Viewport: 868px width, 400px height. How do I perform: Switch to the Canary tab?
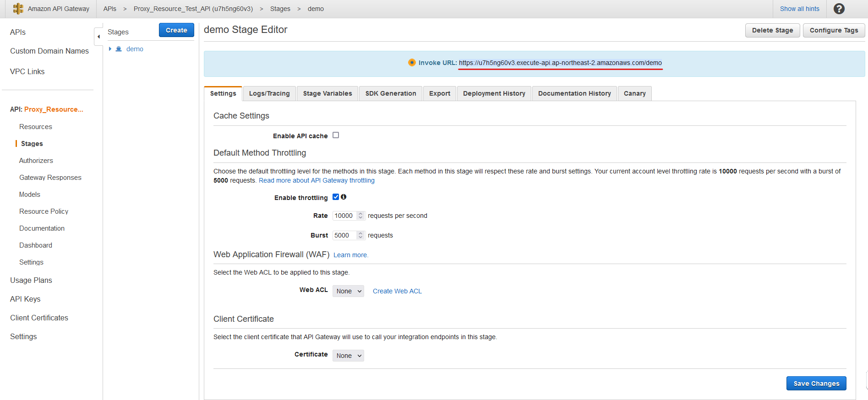[x=634, y=93]
